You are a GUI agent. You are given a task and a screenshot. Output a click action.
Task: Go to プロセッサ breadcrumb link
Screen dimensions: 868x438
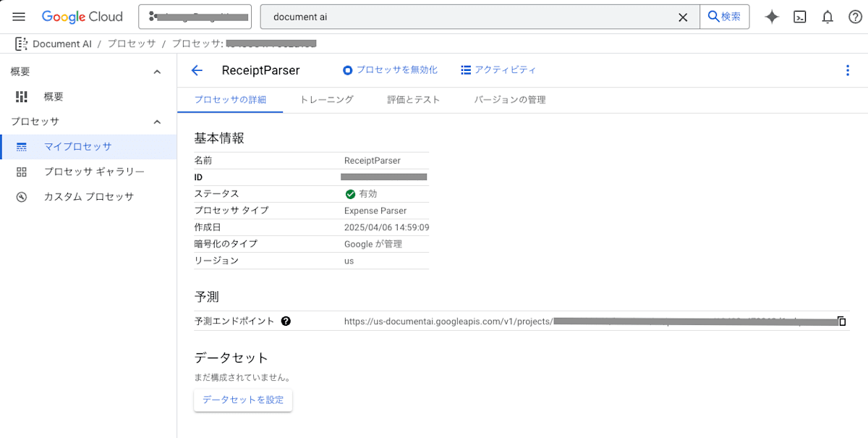(132, 43)
